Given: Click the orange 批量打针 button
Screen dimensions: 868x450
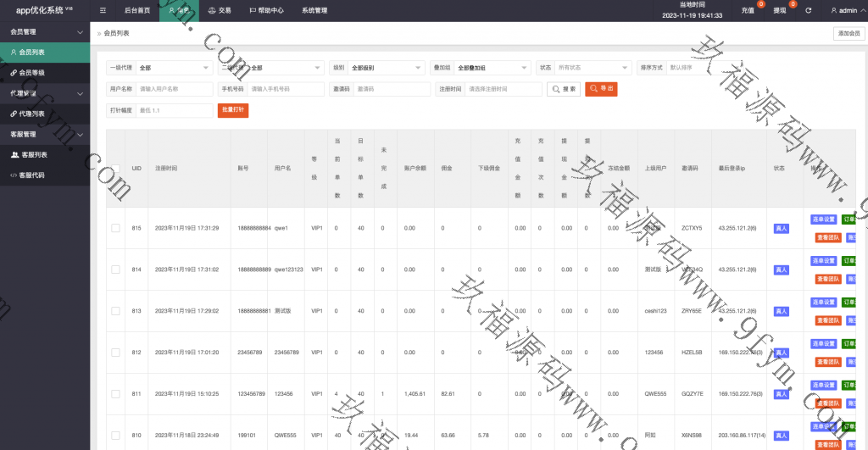Looking at the screenshot, I should (x=233, y=110).
